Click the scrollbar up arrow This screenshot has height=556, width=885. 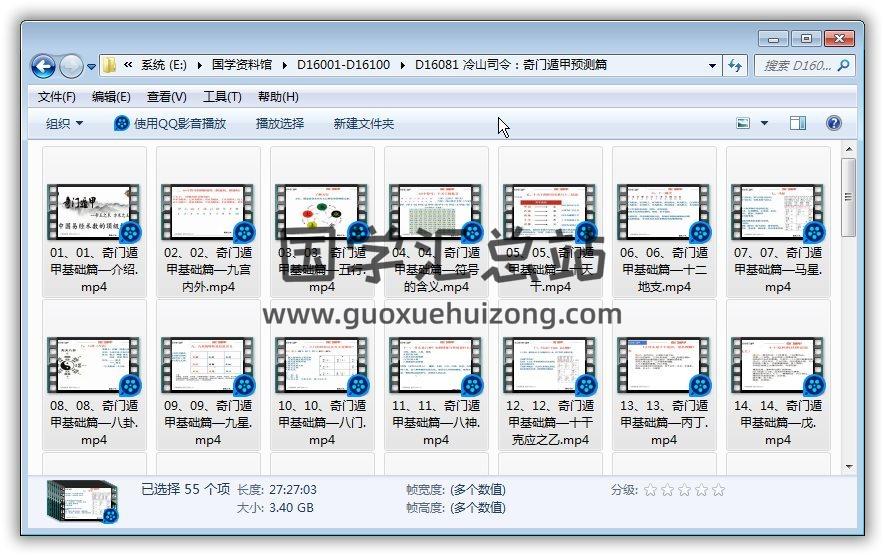[848, 150]
